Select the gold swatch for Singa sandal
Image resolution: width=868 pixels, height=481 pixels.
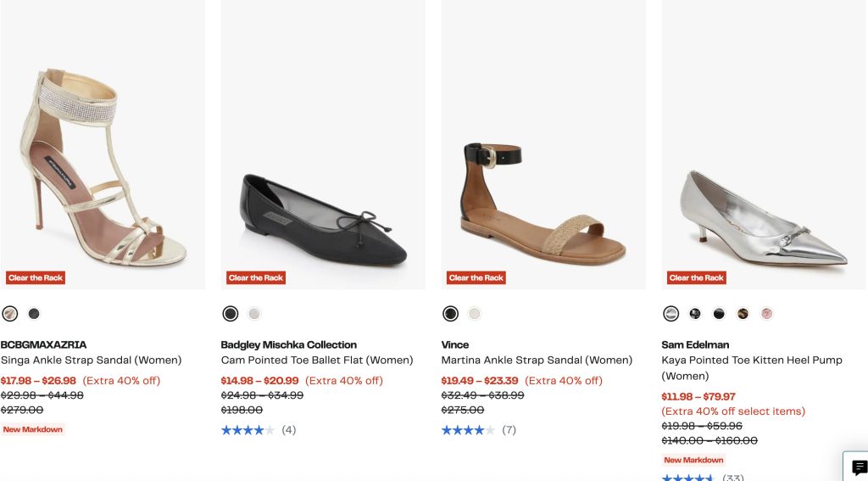pos(10,314)
